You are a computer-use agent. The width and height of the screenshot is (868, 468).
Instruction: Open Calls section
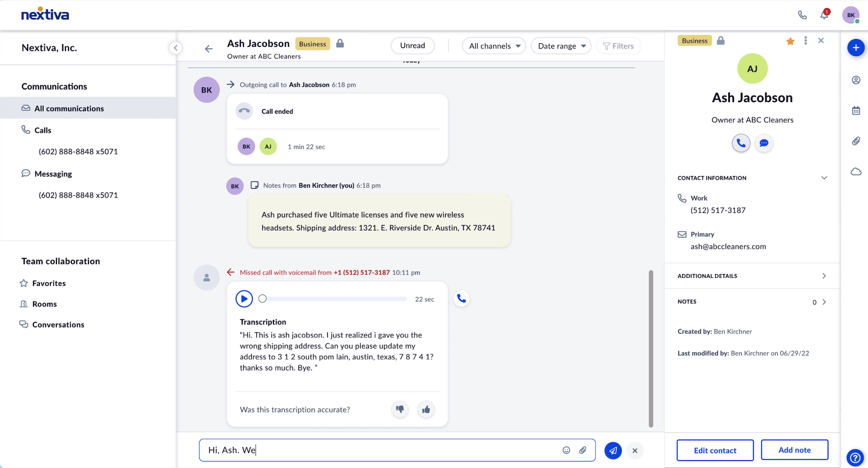click(43, 130)
